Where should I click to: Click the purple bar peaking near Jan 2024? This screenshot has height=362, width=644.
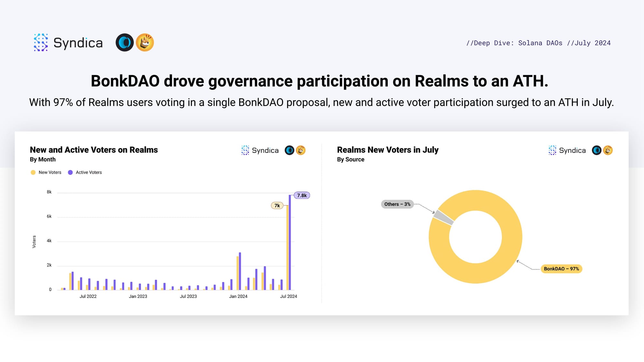point(240,271)
